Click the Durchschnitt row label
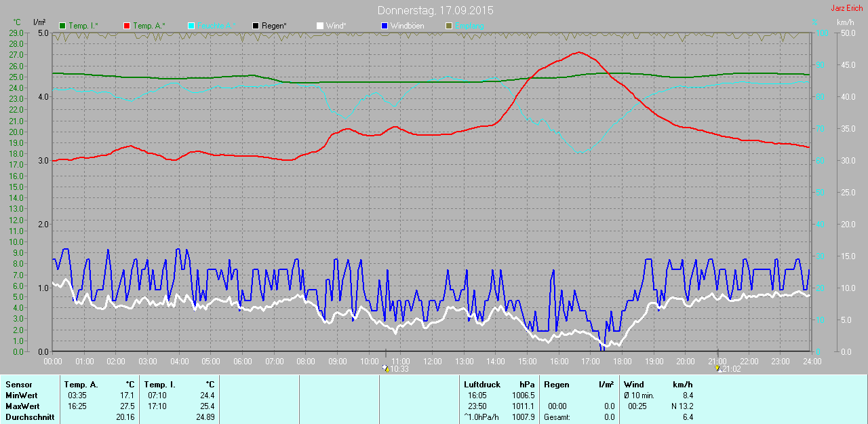 [x=30, y=417]
